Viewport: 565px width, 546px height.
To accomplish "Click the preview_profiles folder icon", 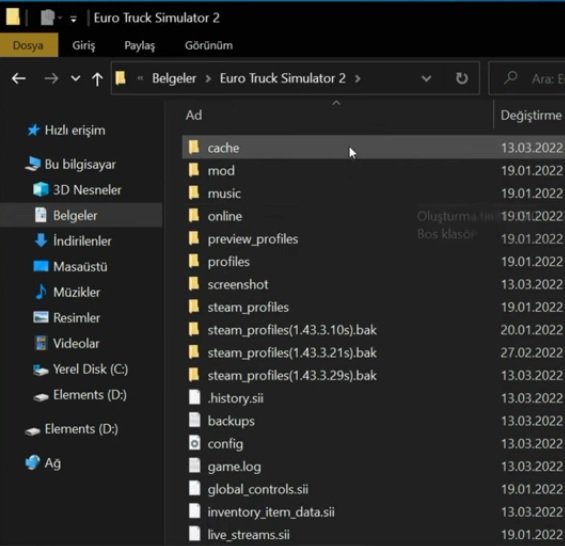I will pyautogui.click(x=194, y=239).
